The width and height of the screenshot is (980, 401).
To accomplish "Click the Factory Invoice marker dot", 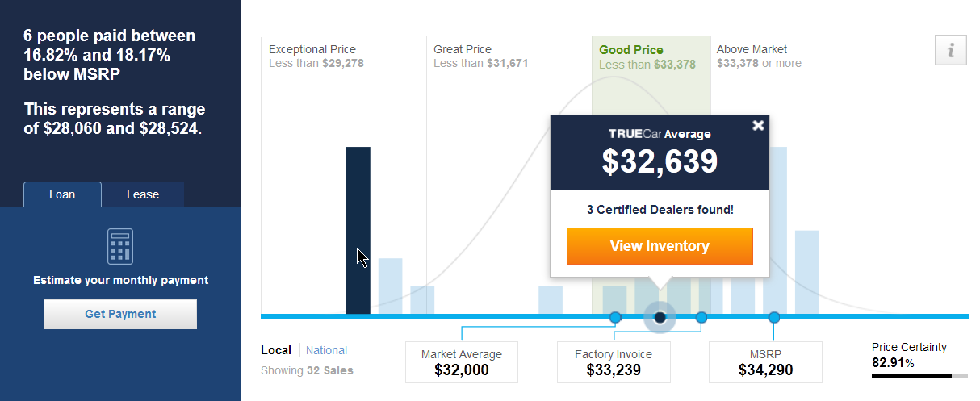I will click(x=701, y=317).
